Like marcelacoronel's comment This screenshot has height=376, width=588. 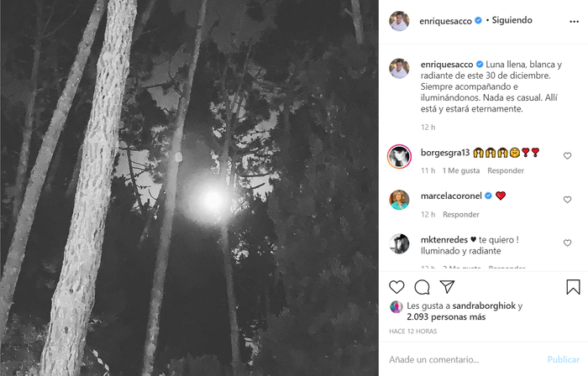point(567,200)
